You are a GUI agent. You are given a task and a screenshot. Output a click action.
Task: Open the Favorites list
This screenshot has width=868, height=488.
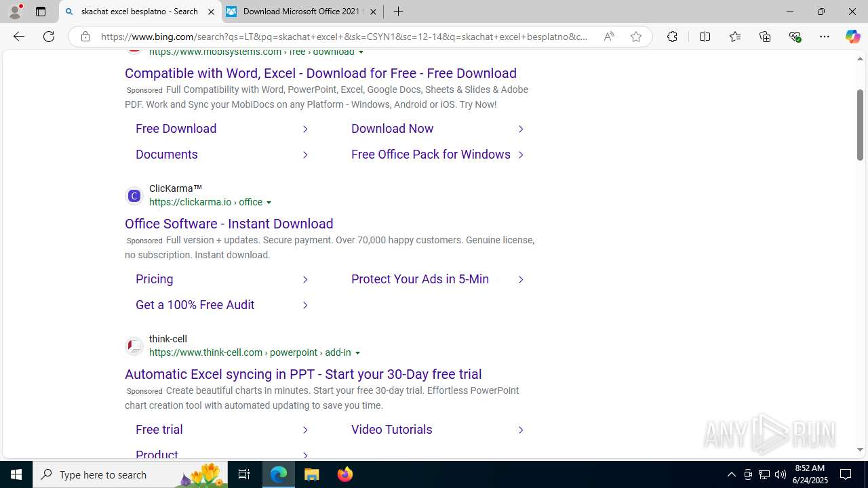pos(734,37)
